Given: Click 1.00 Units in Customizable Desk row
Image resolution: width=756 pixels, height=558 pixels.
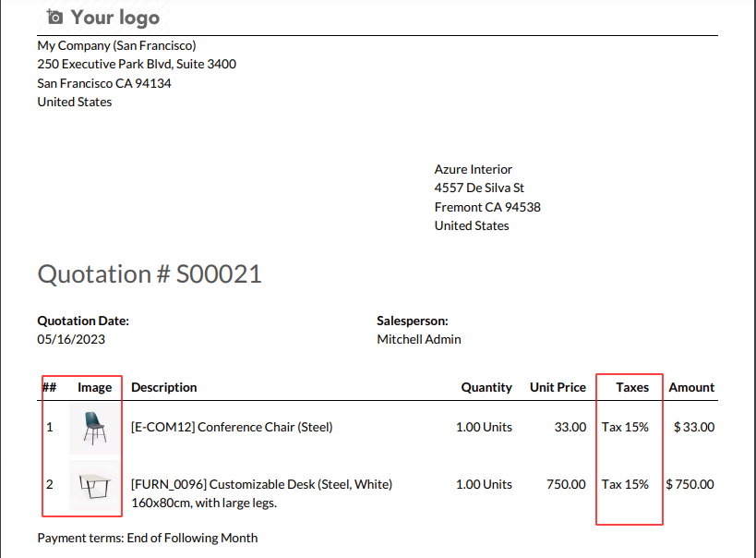Looking at the screenshot, I should tap(484, 485).
